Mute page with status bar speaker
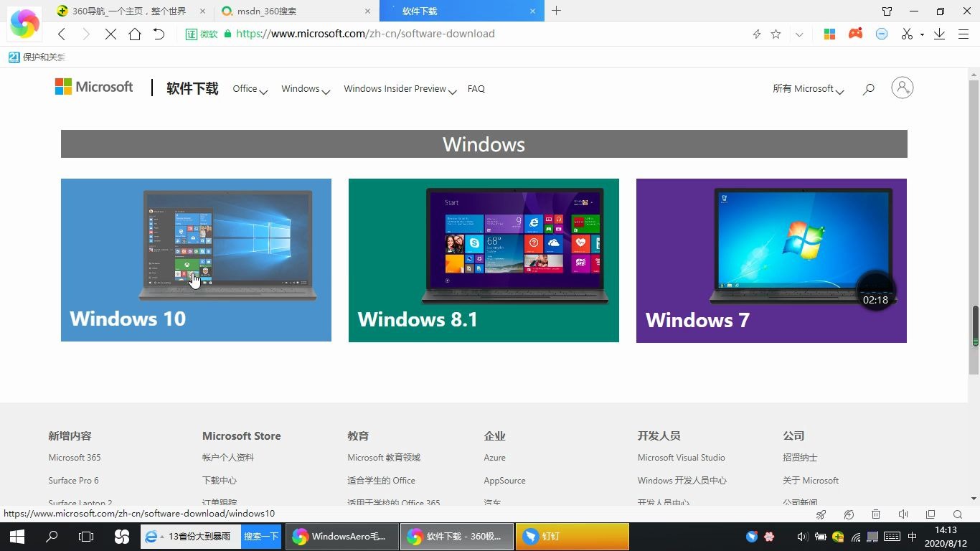980x551 pixels. tap(903, 514)
